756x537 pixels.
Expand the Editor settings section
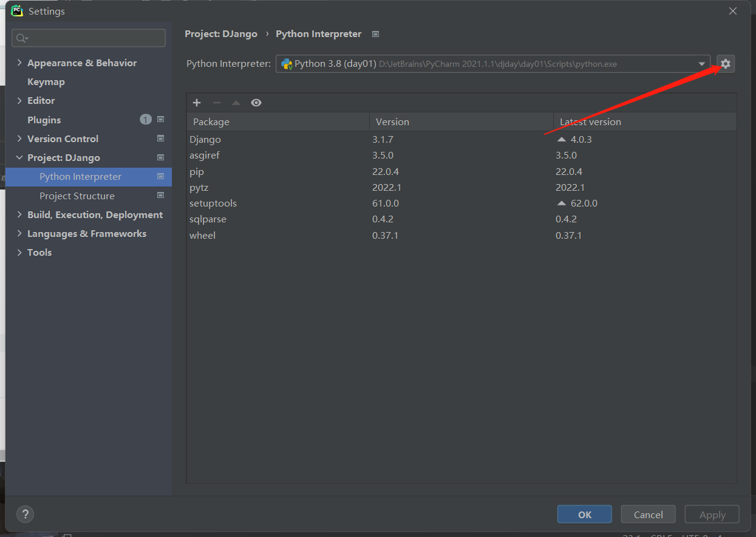click(19, 100)
